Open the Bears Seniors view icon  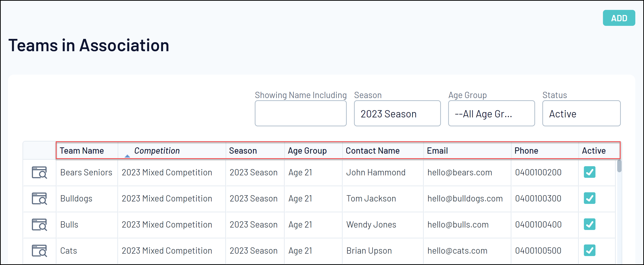pos(39,172)
